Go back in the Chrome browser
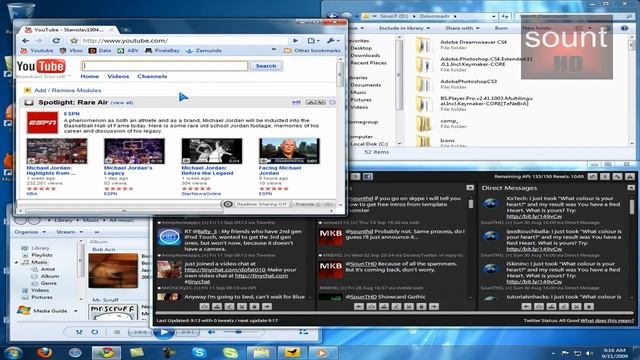Screen dimensions: 640x360 (25, 41)
